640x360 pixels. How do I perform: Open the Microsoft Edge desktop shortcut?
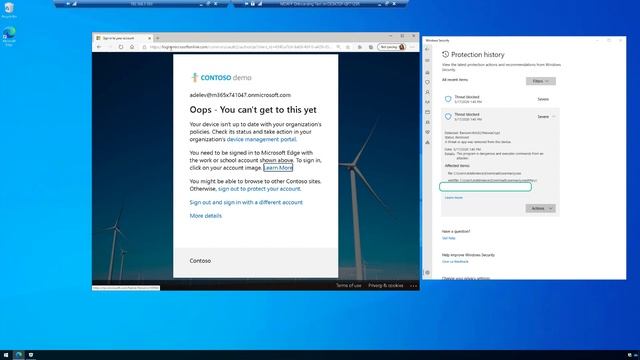(9, 36)
